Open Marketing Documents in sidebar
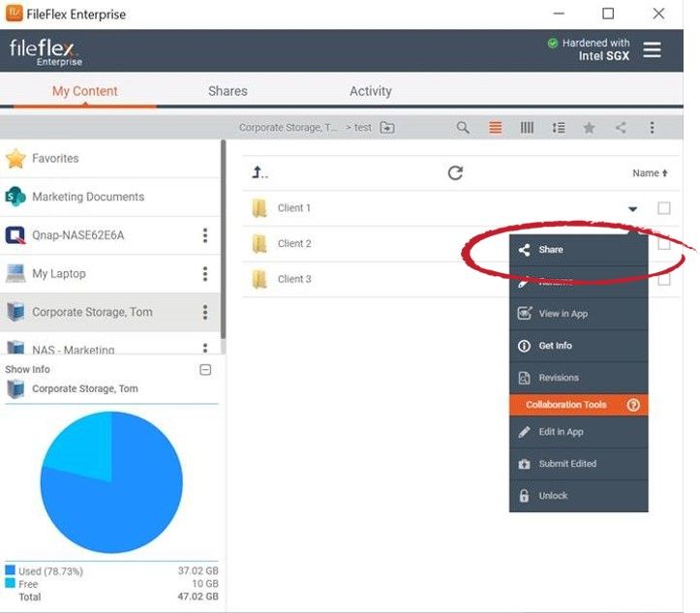700x613 pixels. [87, 197]
